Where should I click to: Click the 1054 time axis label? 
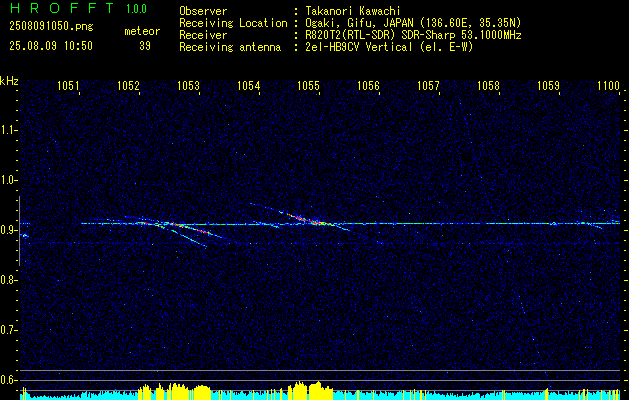(248, 85)
